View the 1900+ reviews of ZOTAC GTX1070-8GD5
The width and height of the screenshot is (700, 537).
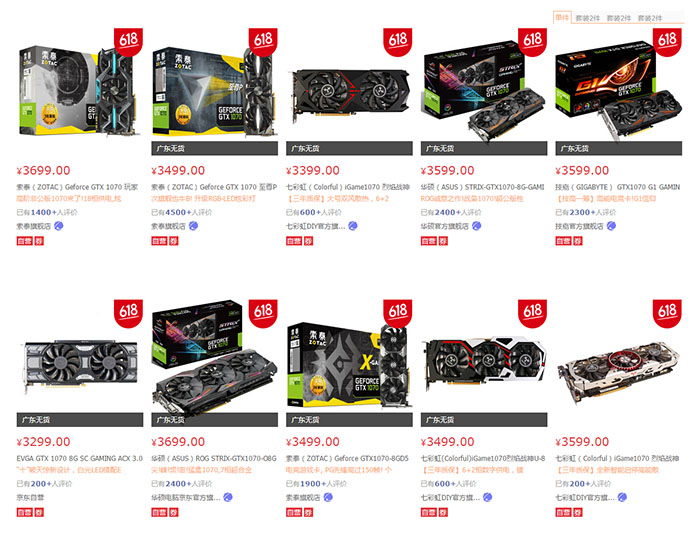click(x=317, y=484)
